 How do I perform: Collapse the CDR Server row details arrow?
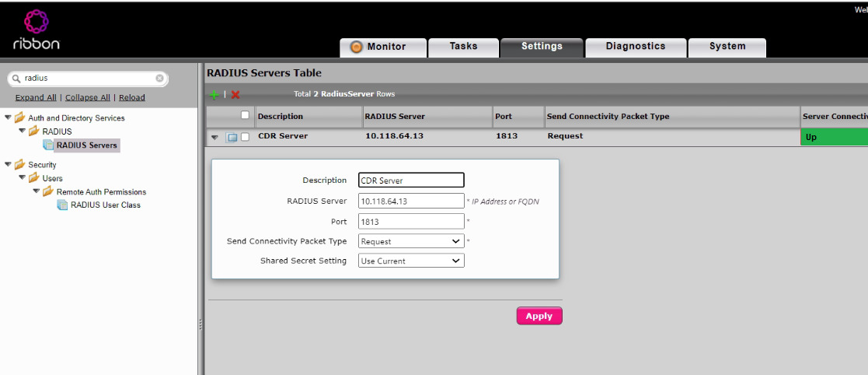pos(215,137)
